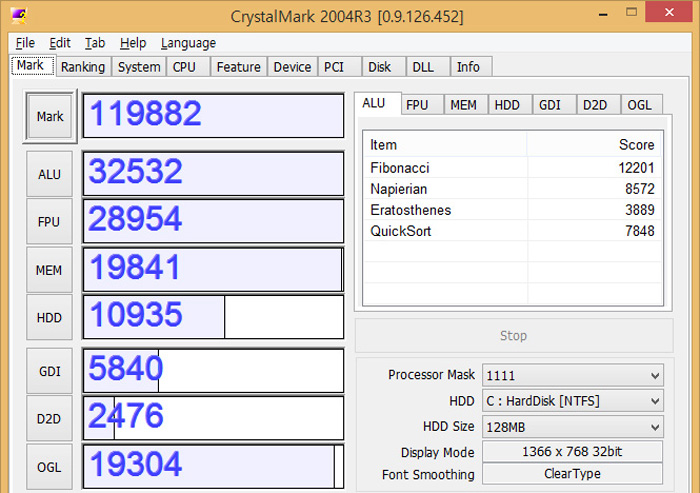The height and width of the screenshot is (493, 700).
Task: Switch to the PCI tab
Action: [x=339, y=67]
